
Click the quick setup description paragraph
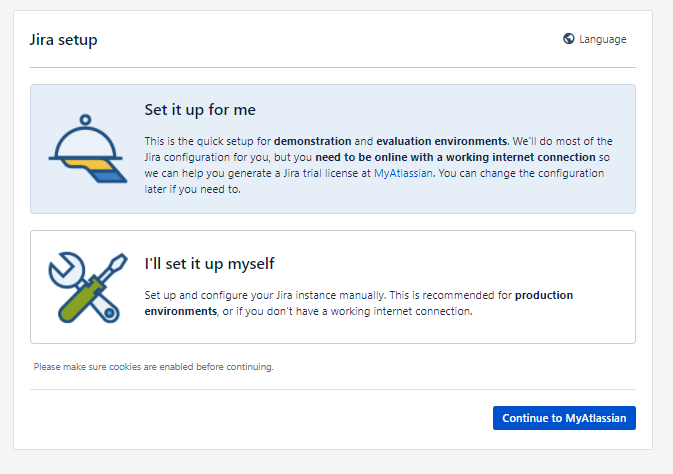(379, 165)
